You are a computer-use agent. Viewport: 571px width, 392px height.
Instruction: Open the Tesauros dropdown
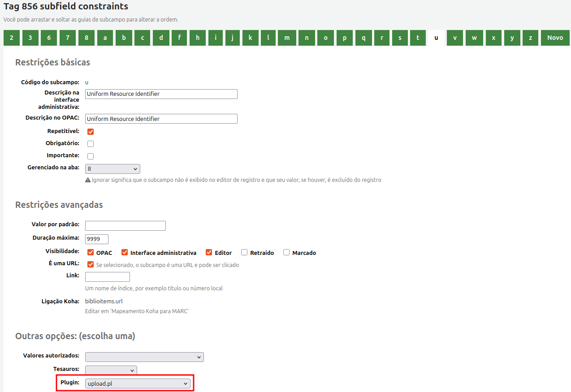111,370
